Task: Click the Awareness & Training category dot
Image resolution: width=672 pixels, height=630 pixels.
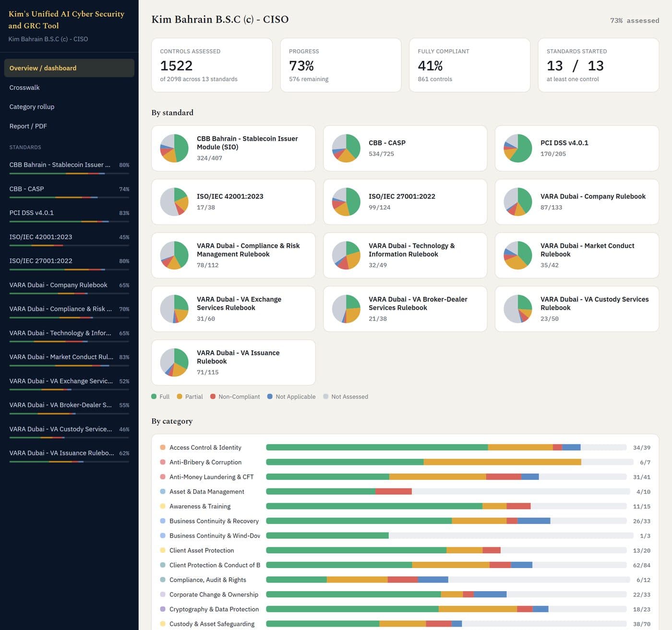Action: (x=163, y=506)
